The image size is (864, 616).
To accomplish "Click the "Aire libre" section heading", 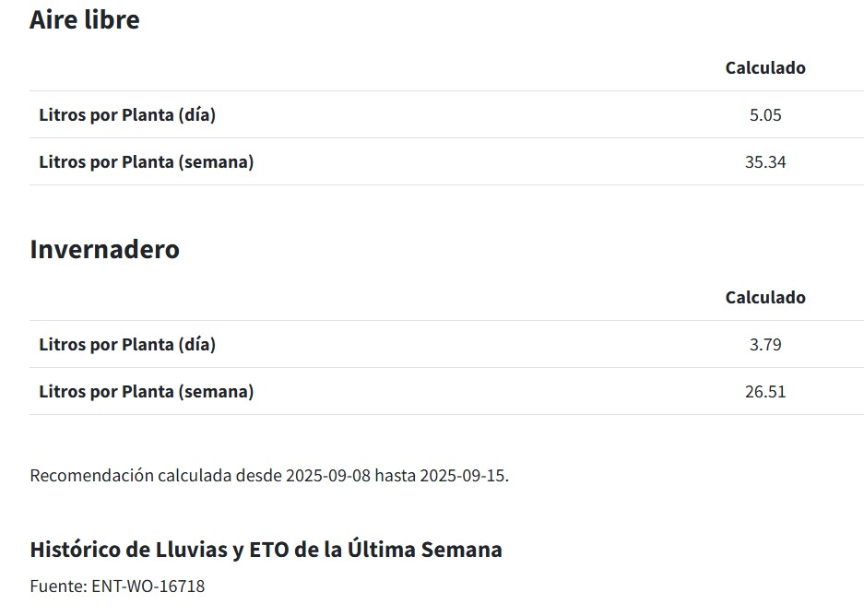I will pyautogui.click(x=85, y=19).
